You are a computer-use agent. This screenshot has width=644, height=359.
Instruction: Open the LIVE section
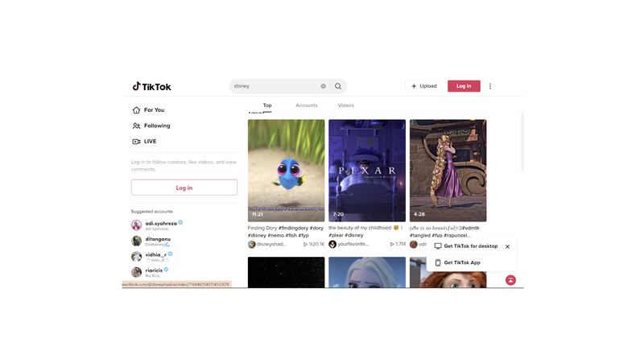[144, 142]
